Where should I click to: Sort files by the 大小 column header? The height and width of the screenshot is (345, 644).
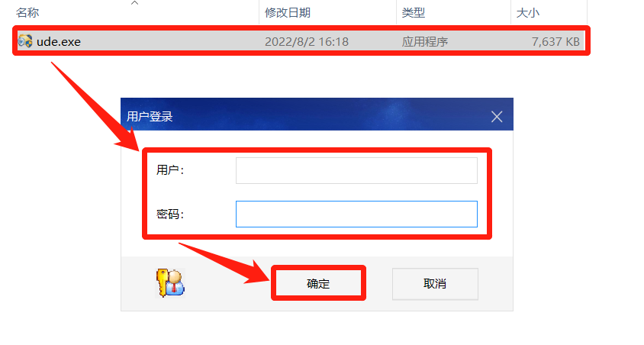[527, 13]
